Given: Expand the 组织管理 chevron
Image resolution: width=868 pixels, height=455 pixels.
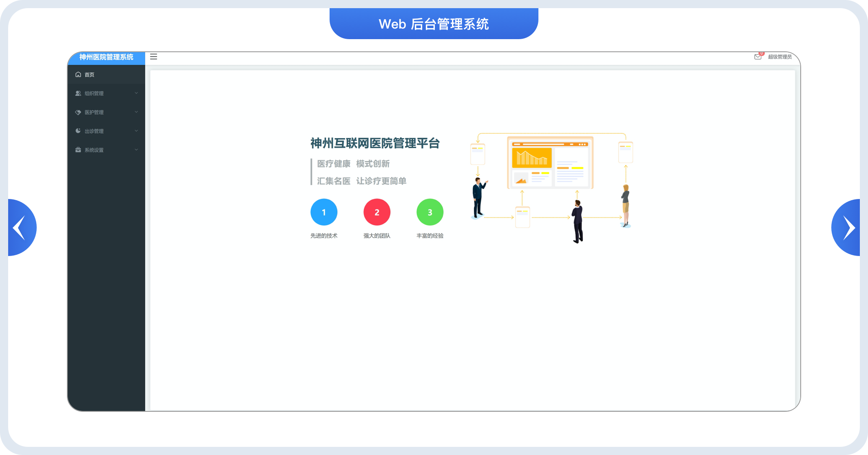Looking at the screenshot, I should pos(136,93).
